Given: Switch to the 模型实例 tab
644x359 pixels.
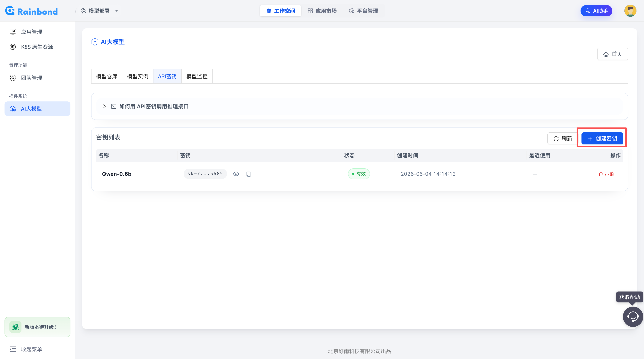Looking at the screenshot, I should pos(137,76).
